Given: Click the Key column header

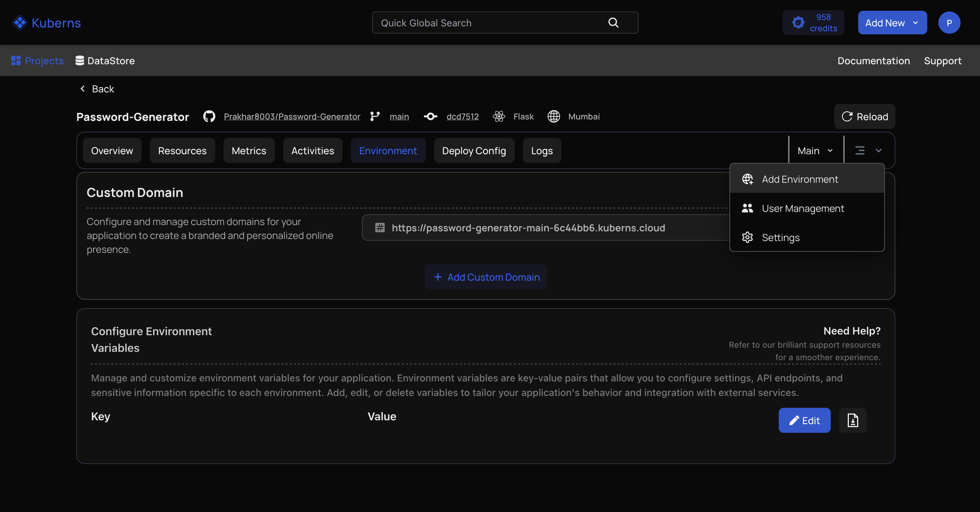Looking at the screenshot, I should [100, 416].
